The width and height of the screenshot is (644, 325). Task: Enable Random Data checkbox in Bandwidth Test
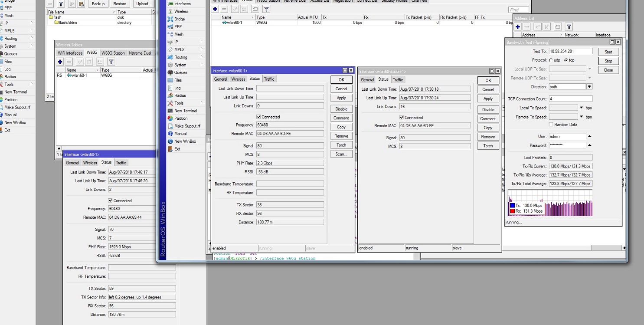(x=551, y=125)
